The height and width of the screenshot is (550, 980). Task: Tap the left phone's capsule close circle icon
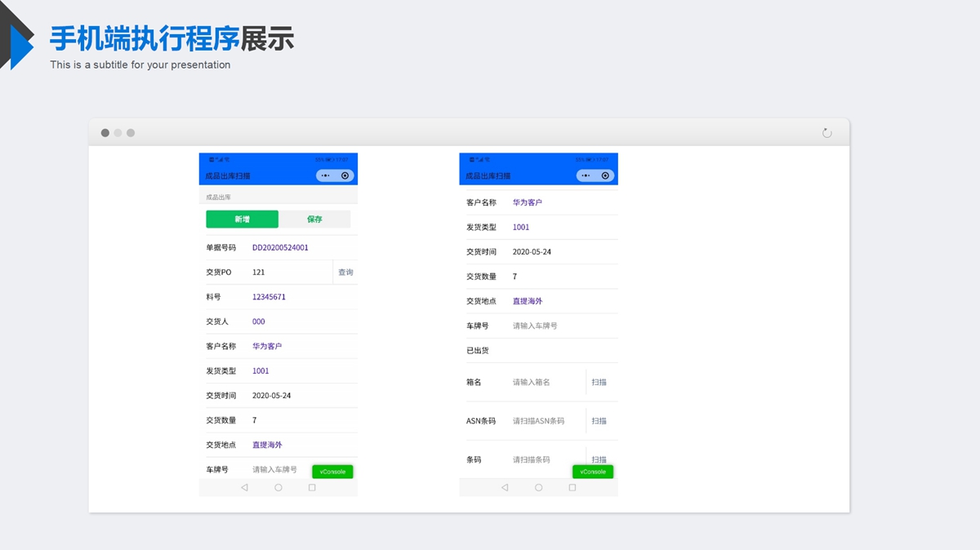pyautogui.click(x=345, y=175)
